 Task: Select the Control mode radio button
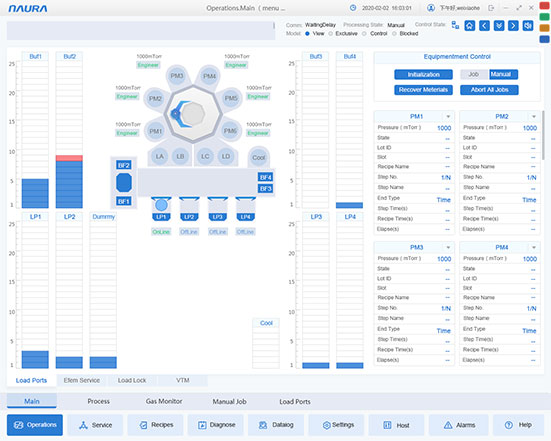364,34
